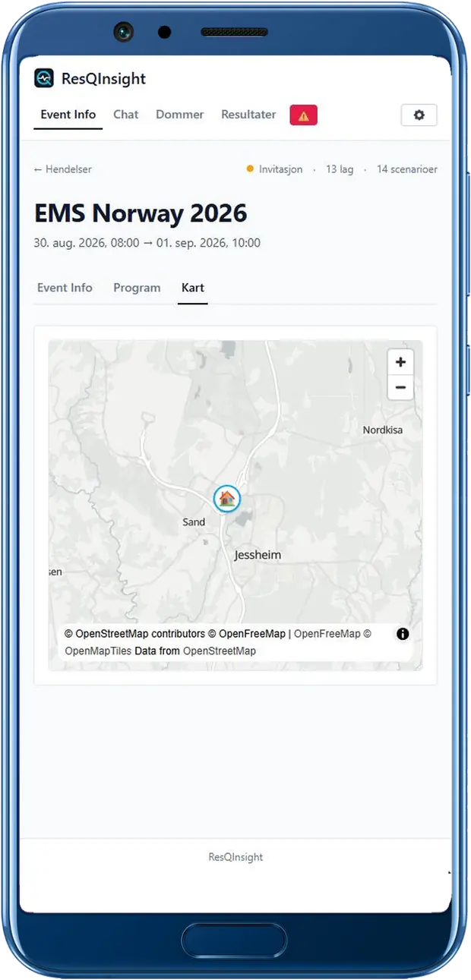Click the ResQInsight footer text
Screen dimensions: 471x980
(x=235, y=857)
